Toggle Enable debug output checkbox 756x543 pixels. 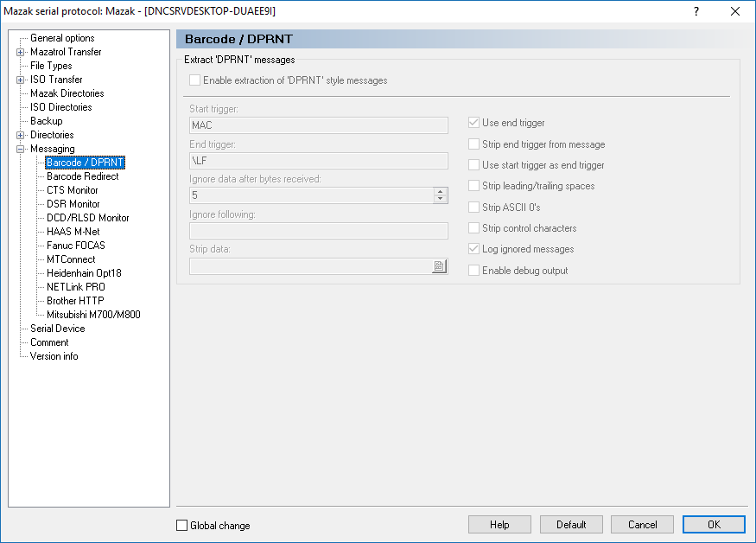click(473, 271)
